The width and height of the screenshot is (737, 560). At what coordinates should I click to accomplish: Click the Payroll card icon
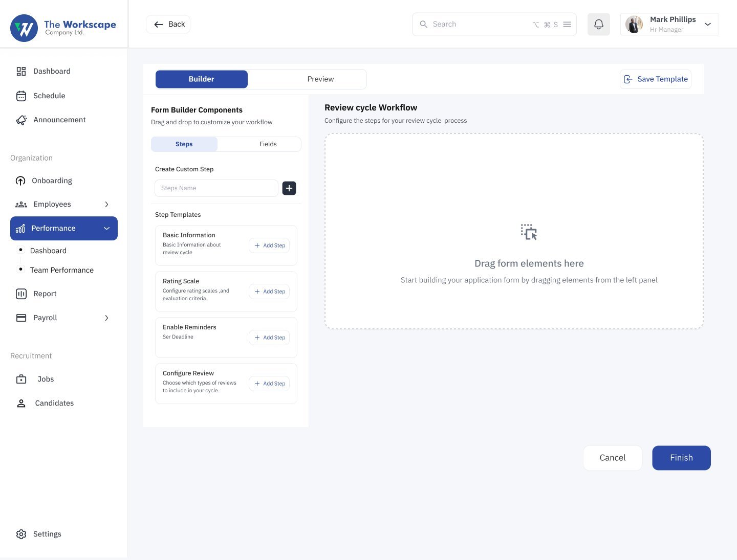[x=21, y=318]
